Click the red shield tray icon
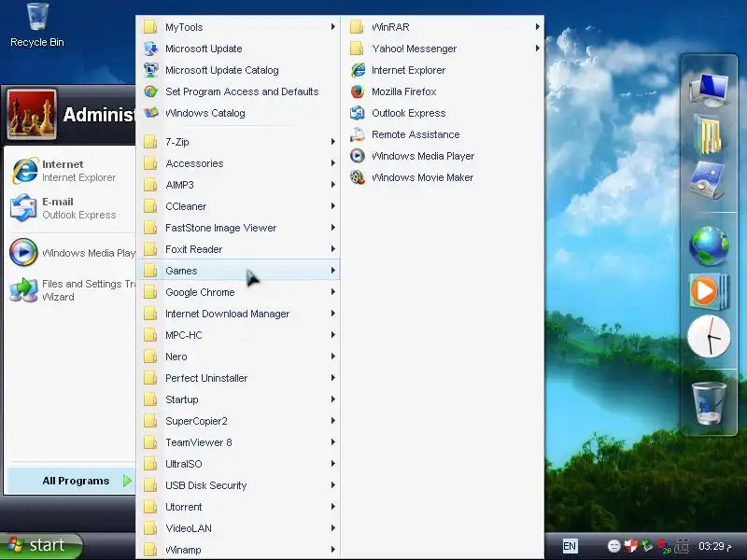Screen dimensions: 747x560 tap(631, 546)
